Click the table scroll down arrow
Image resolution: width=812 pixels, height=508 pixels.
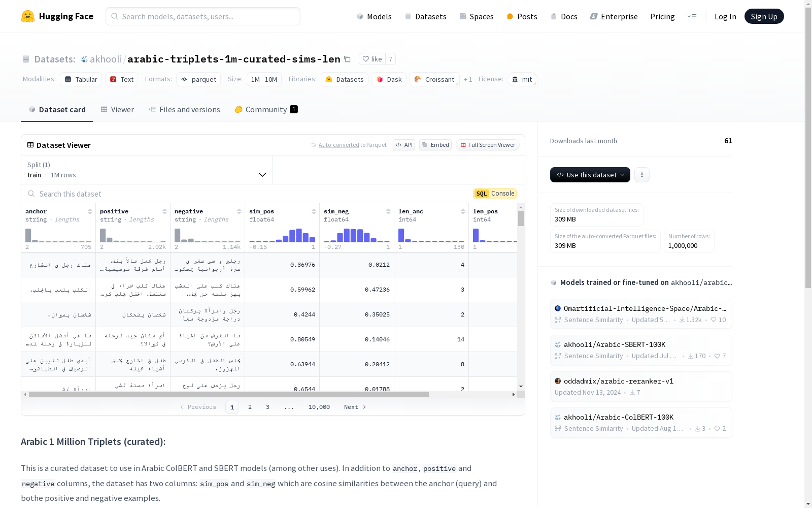click(x=521, y=387)
